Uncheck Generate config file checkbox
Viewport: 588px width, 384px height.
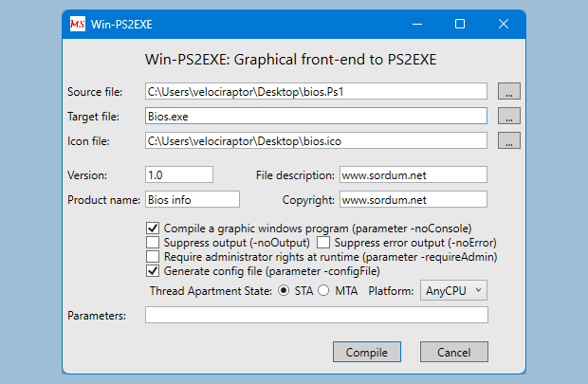pyautogui.click(x=153, y=271)
